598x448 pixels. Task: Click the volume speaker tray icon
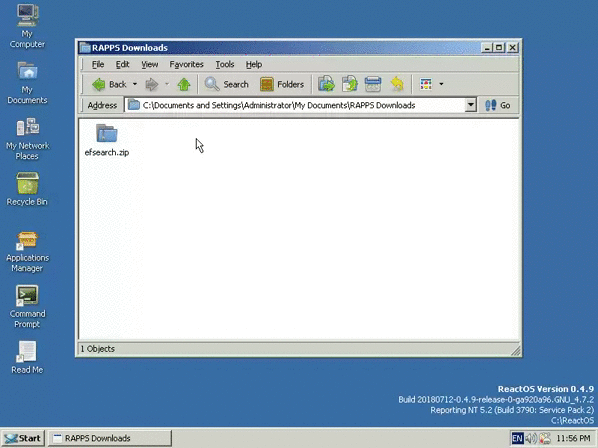pyautogui.click(x=530, y=438)
